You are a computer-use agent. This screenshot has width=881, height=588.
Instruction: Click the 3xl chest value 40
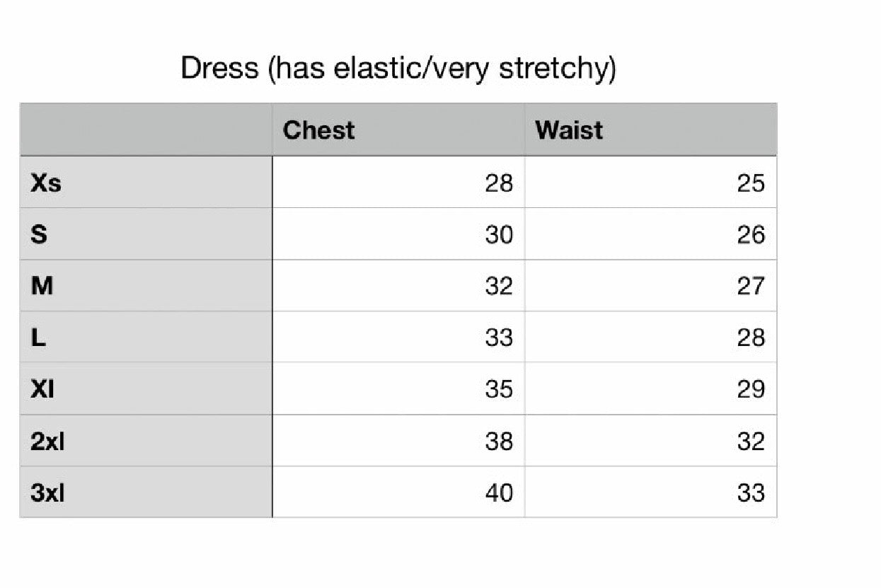pos(498,492)
